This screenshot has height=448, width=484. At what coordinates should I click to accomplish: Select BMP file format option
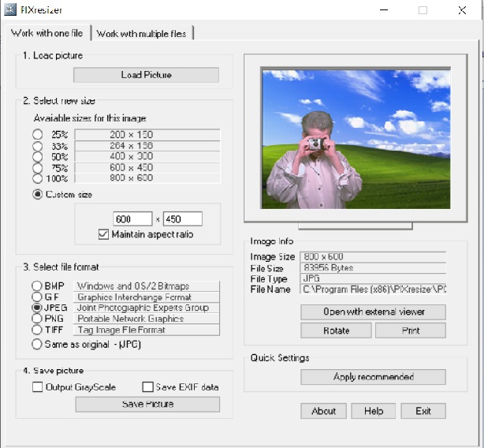(37, 286)
